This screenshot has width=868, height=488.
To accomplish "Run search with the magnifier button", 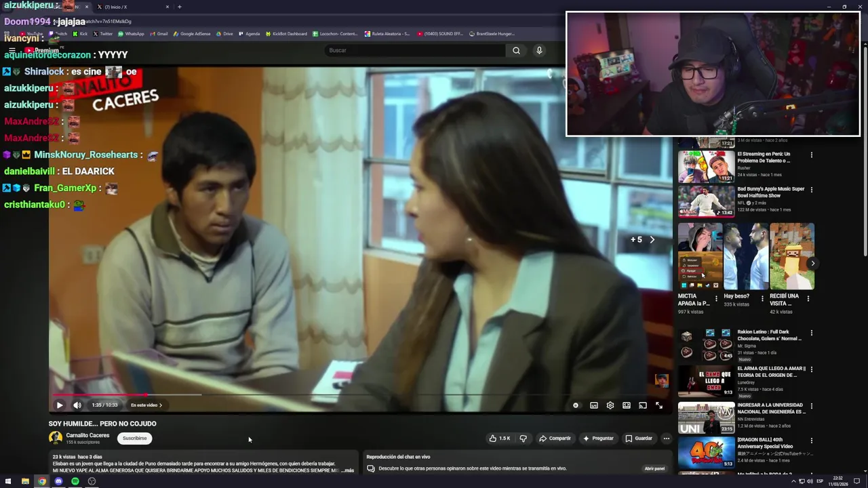I will coord(516,50).
